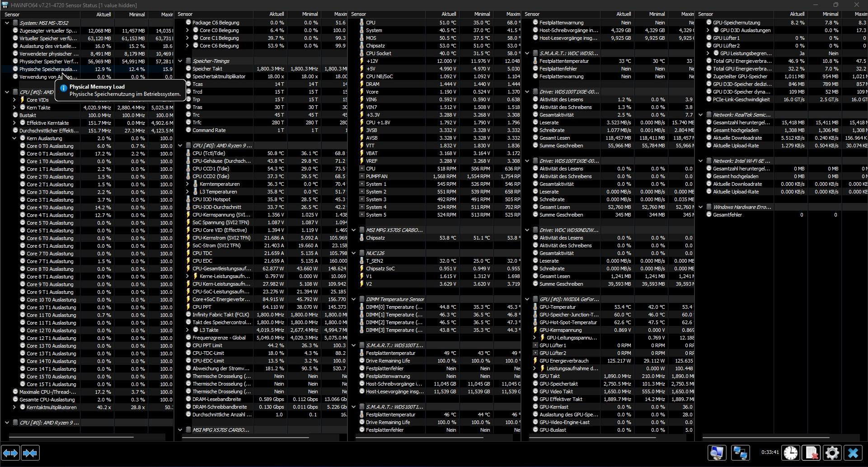
Task: Click the fourth panel's Minimal column header
Action: click(651, 14)
